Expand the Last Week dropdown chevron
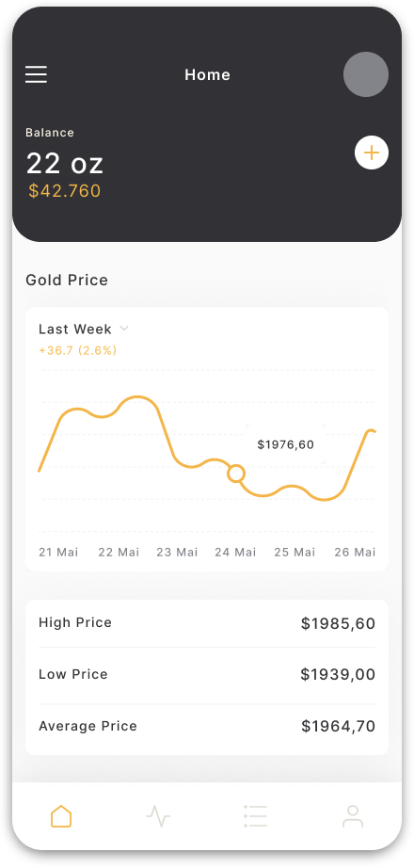The image size is (414, 868). (x=124, y=329)
